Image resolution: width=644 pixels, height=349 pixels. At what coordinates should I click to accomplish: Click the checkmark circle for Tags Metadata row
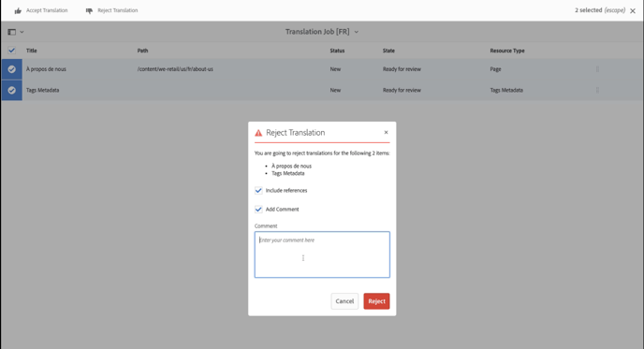point(12,91)
